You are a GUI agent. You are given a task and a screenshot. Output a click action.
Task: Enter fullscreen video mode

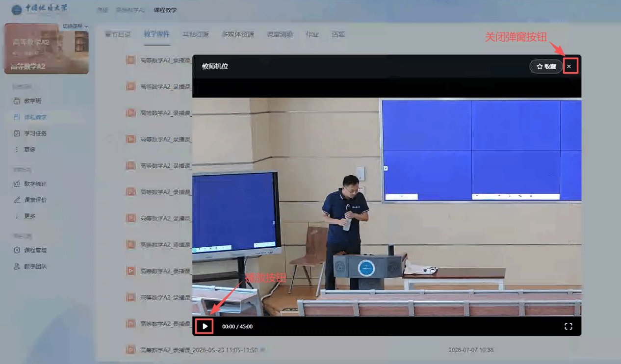coord(568,326)
